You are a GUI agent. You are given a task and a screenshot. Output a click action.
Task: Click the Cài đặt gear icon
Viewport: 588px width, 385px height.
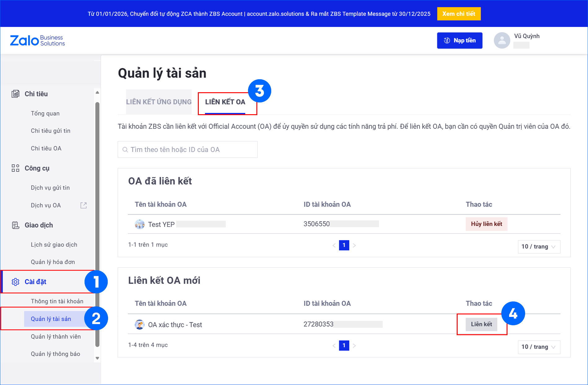tap(15, 282)
